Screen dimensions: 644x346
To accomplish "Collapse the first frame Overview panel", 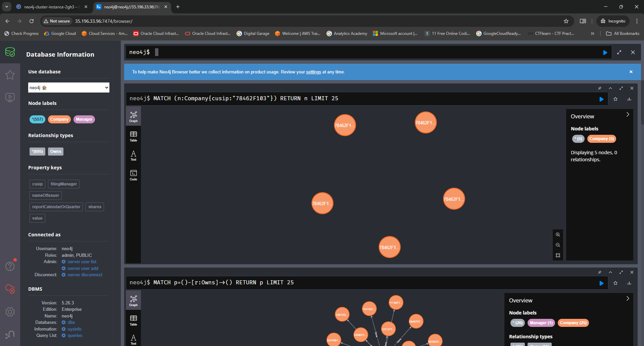I will [628, 114].
